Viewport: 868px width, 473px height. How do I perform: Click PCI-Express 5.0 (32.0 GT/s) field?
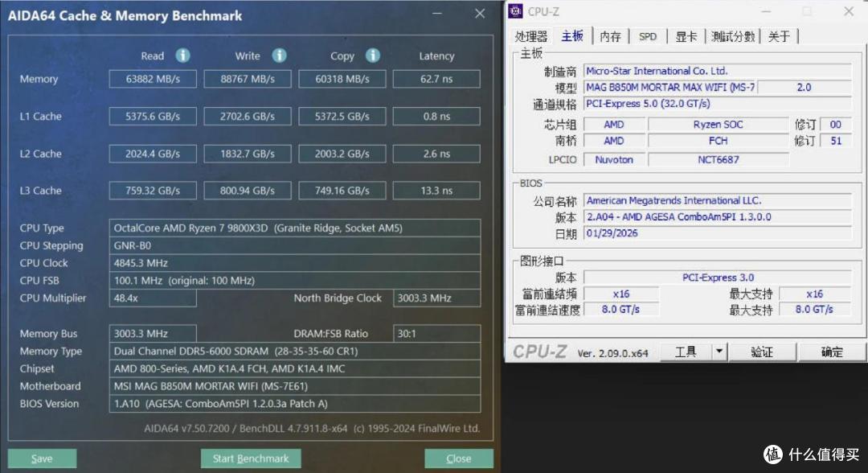coord(718,104)
